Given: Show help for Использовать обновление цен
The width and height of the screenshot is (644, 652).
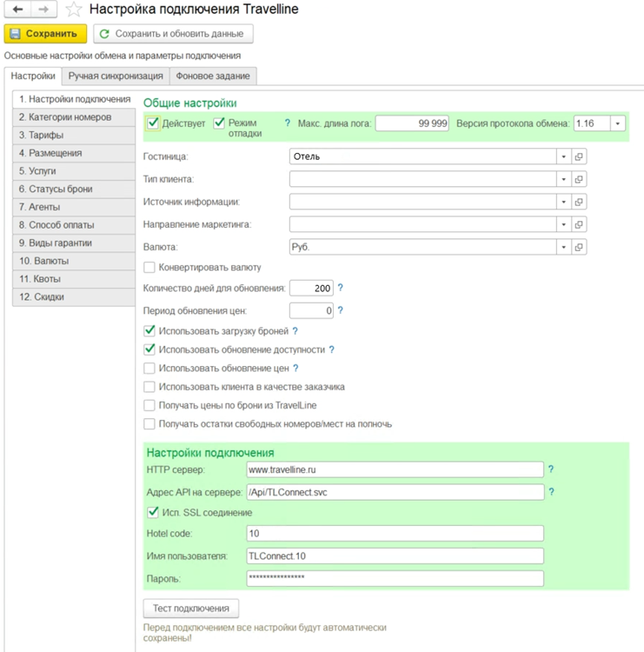Looking at the screenshot, I should [x=295, y=368].
